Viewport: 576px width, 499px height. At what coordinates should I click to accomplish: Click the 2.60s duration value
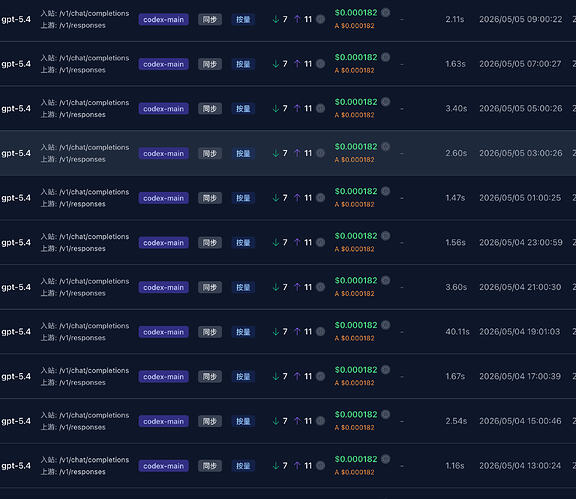click(x=456, y=153)
